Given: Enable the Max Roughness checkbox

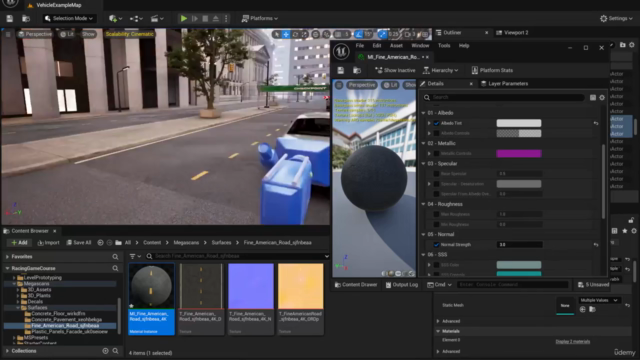Looking at the screenshot, I should point(436,214).
